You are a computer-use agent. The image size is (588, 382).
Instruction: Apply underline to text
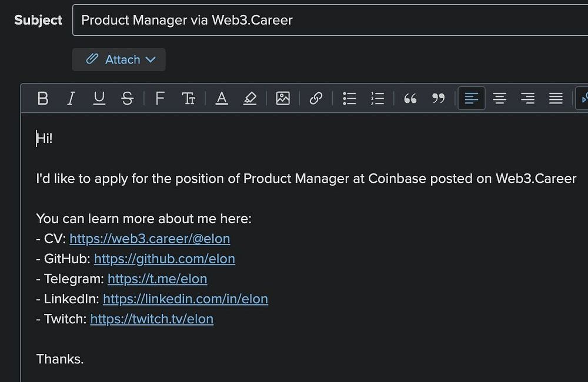coord(99,98)
